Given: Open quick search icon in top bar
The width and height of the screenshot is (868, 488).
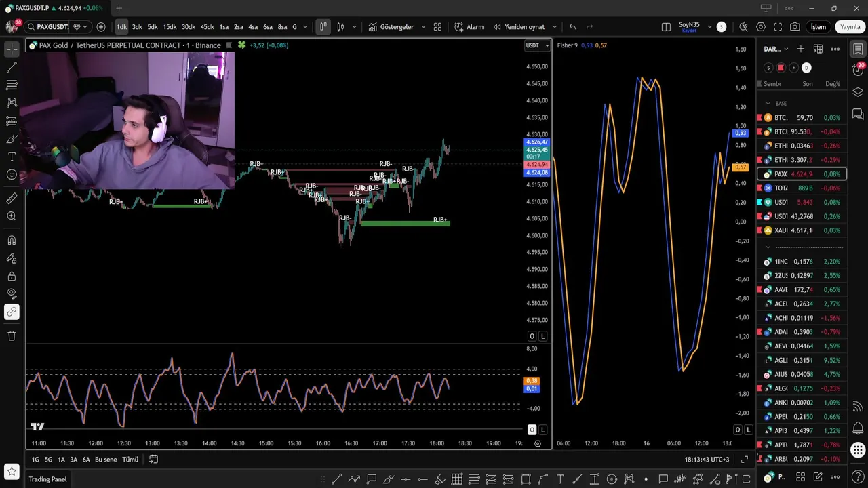Looking at the screenshot, I should pyautogui.click(x=743, y=27).
